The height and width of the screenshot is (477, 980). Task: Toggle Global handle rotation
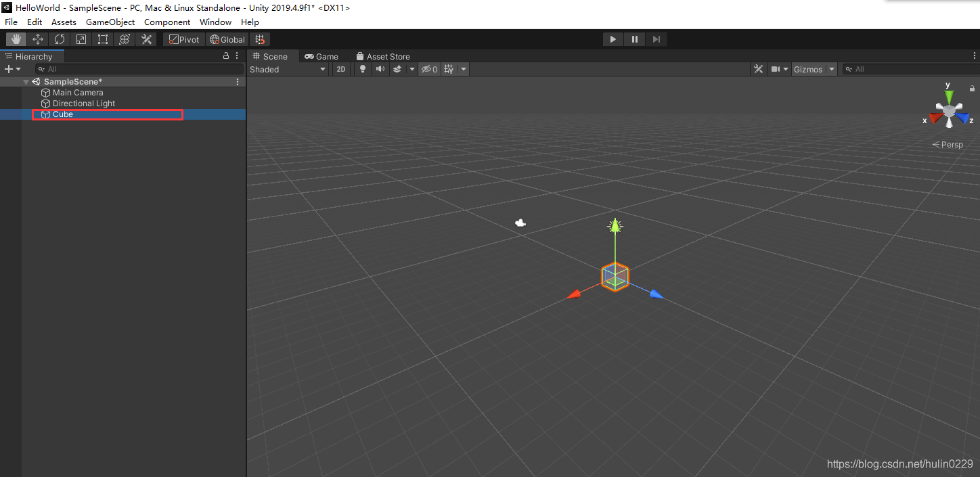pyautogui.click(x=227, y=39)
